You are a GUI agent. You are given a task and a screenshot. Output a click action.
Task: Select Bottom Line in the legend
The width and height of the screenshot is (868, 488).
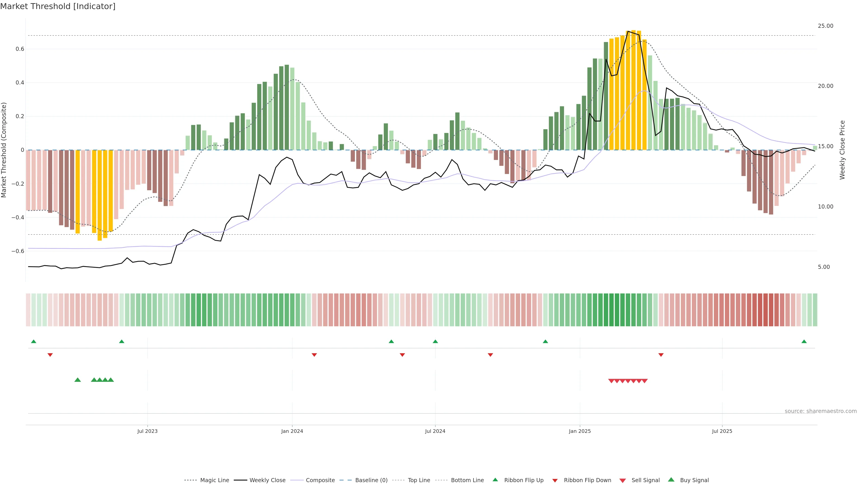tap(467, 480)
